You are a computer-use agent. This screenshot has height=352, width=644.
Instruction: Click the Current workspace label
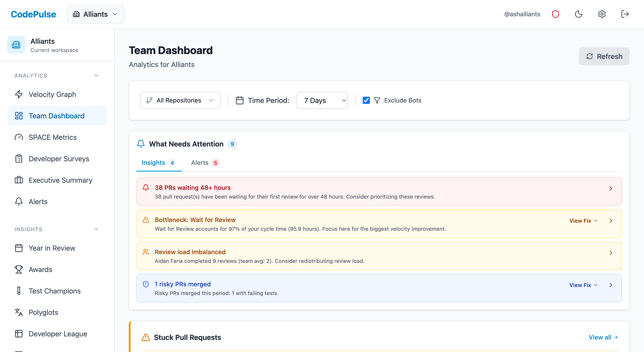pos(54,50)
